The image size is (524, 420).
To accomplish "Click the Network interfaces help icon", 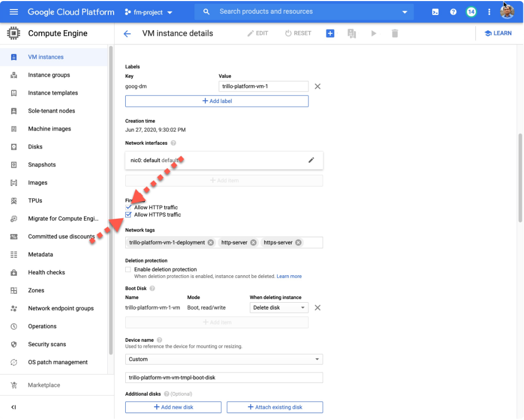I will click(x=173, y=143).
